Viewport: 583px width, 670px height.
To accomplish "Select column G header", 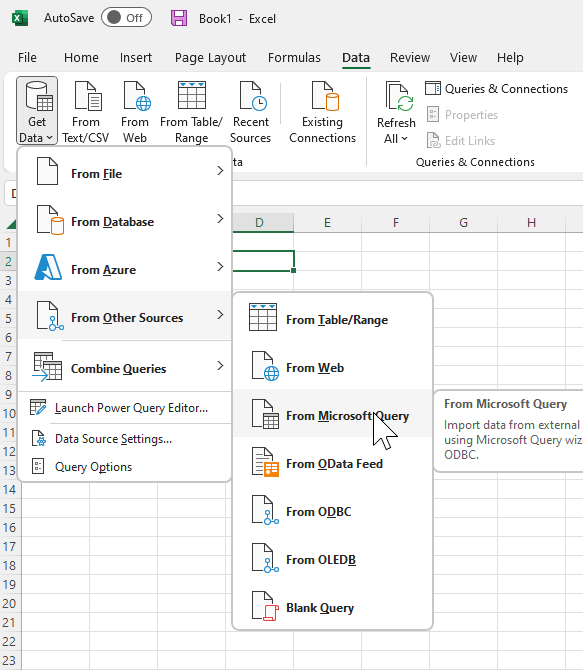I will [463, 223].
